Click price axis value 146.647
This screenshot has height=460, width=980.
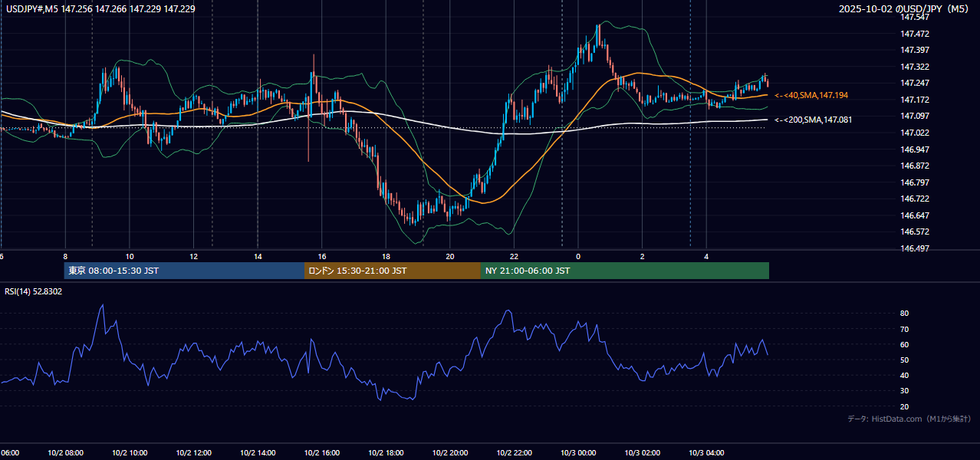pos(915,215)
